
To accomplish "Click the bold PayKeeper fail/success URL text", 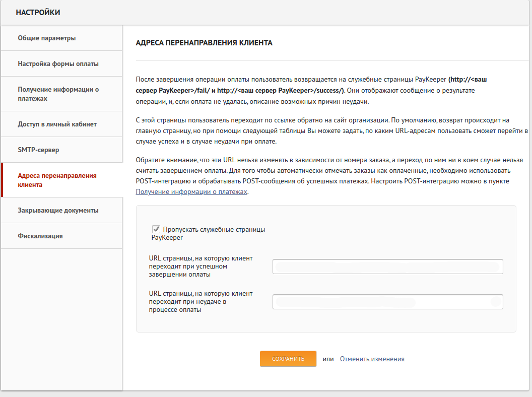I will [302, 90].
